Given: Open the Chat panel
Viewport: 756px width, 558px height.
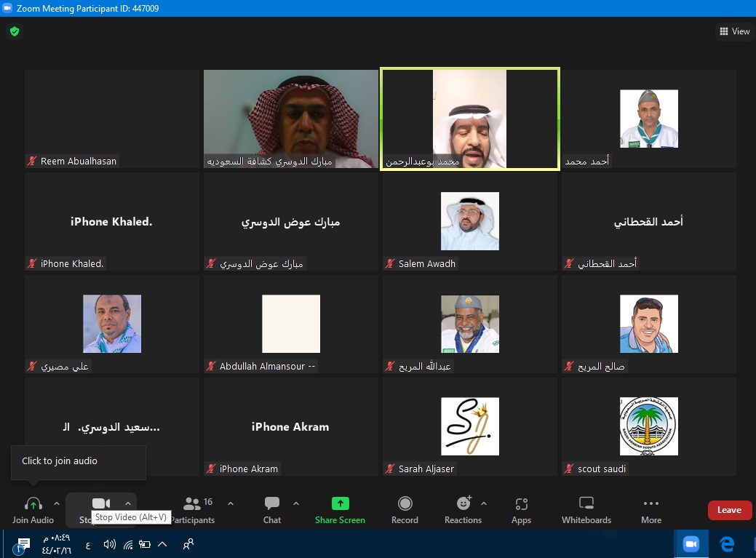Looking at the screenshot, I should (271, 509).
